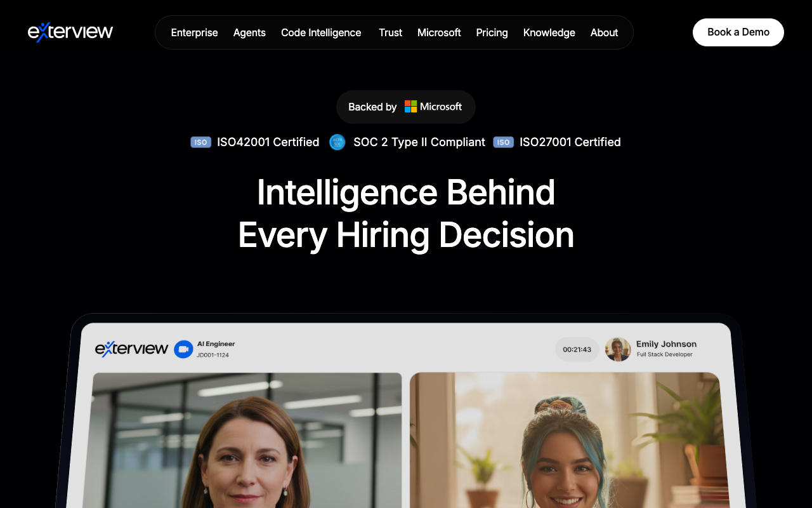Click the ISO badge beside ISO27001 Certified

[x=504, y=142]
